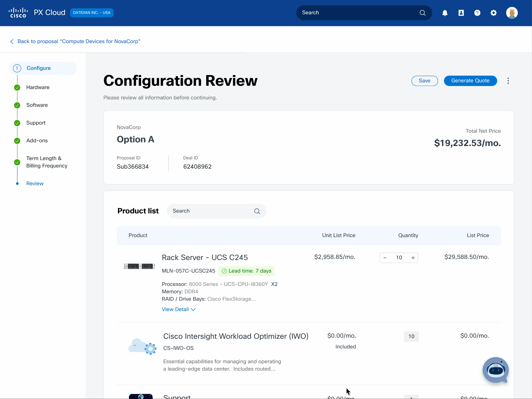This screenshot has height=399, width=532.
Task: Open the chatbot assistant bubble
Action: pyautogui.click(x=495, y=370)
